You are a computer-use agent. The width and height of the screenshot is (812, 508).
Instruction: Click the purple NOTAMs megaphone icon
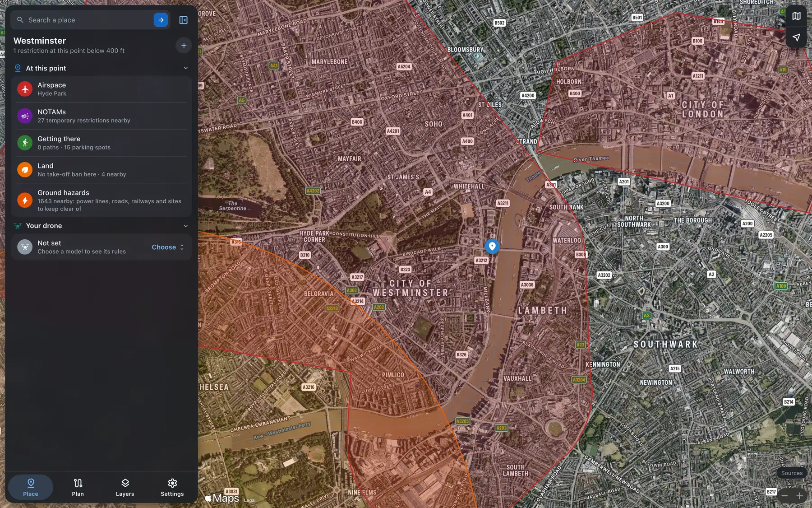tap(25, 116)
